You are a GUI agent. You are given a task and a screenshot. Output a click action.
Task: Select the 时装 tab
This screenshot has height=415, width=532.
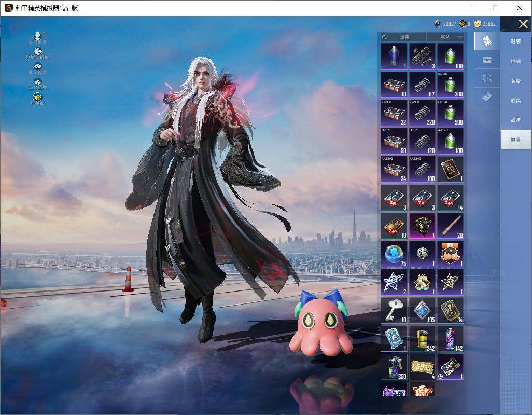point(516,41)
